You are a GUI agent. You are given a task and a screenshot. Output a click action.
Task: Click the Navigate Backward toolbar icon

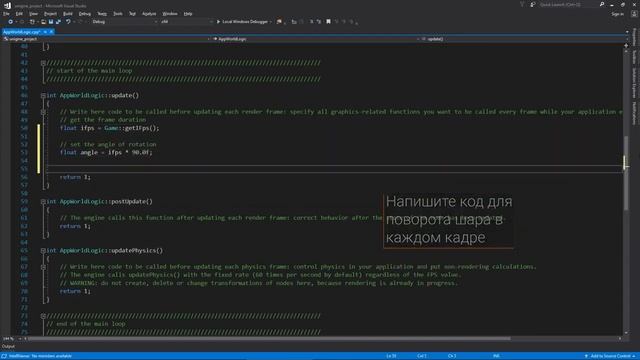pyautogui.click(x=11, y=22)
